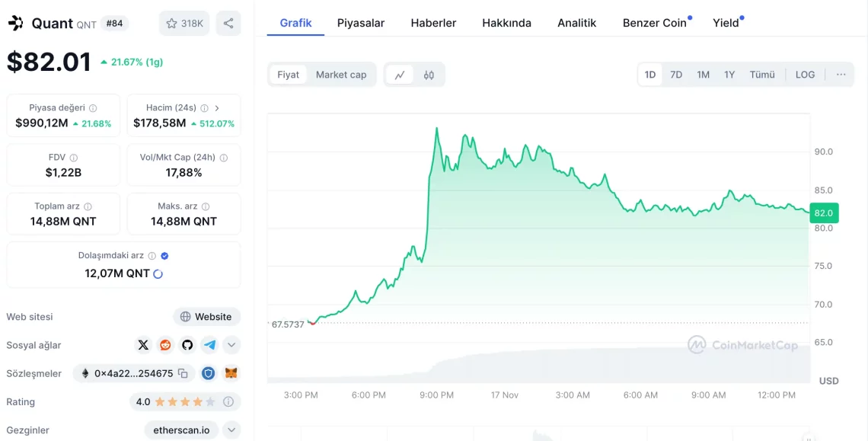Click the circulating supply progress ring

(158, 273)
